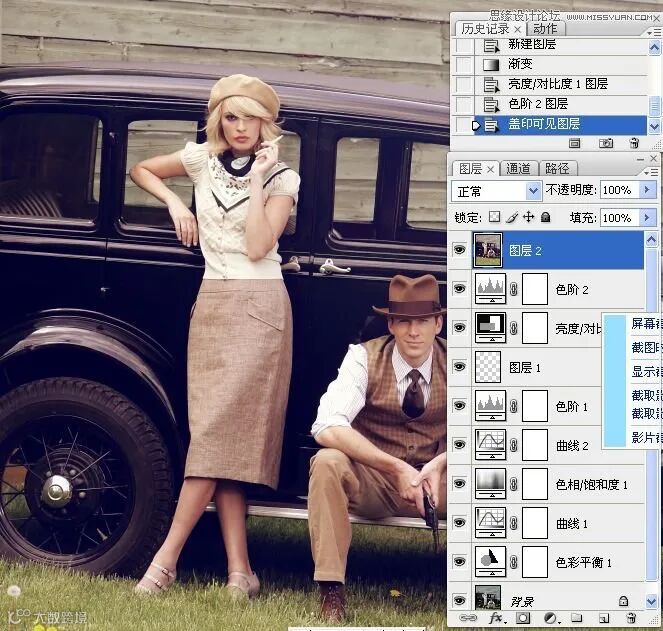Image resolution: width=663 pixels, height=631 pixels.
Task: Click the levels adjustment icon of 色阶 1
Action: [490, 406]
